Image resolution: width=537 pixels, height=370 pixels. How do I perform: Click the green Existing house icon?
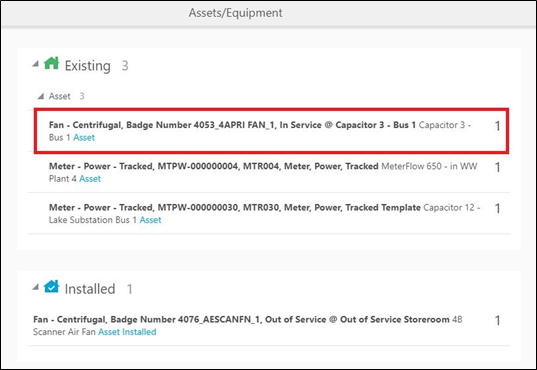[x=52, y=63]
